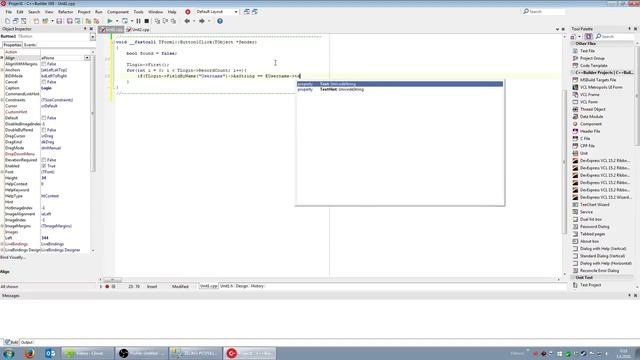Screen dimensions: 640x360
Task: Click the black Stop program icon
Action: 147,21
